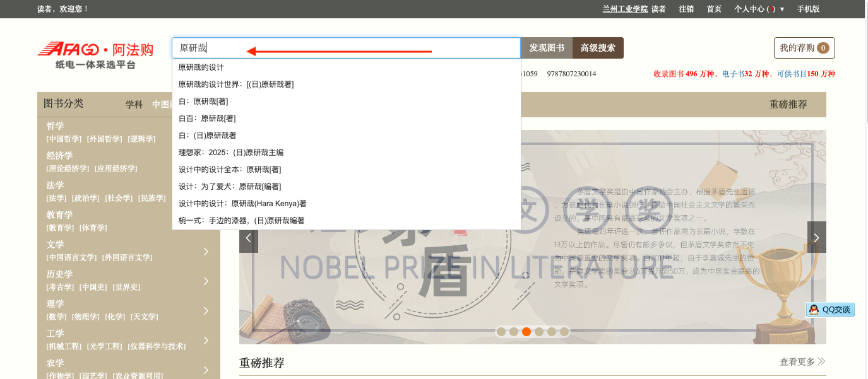868x379 pixels.
Task: Open the 个人中心 dropdown menu
Action: (x=759, y=9)
